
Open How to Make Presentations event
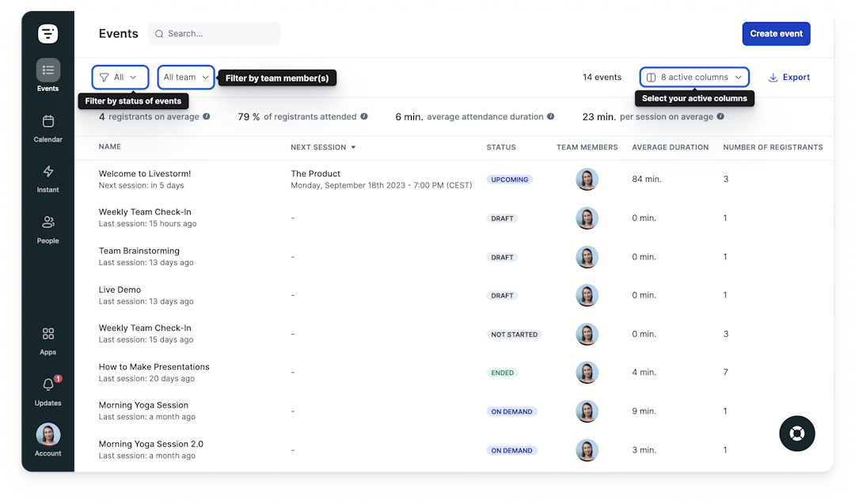pos(154,366)
